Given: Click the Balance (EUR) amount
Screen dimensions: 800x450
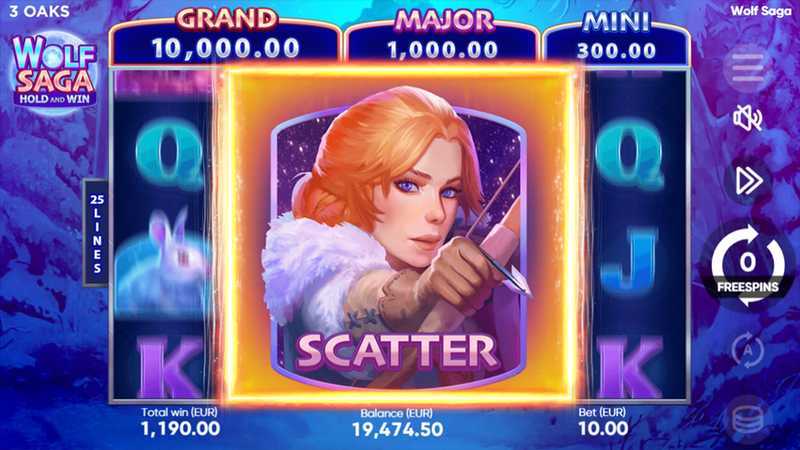Looking at the screenshot, I should (x=397, y=430).
